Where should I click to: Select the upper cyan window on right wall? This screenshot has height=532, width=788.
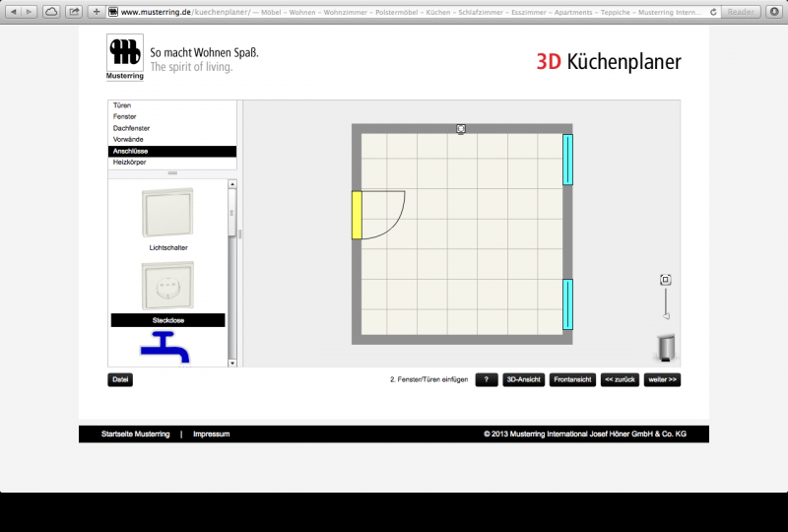pyautogui.click(x=567, y=160)
